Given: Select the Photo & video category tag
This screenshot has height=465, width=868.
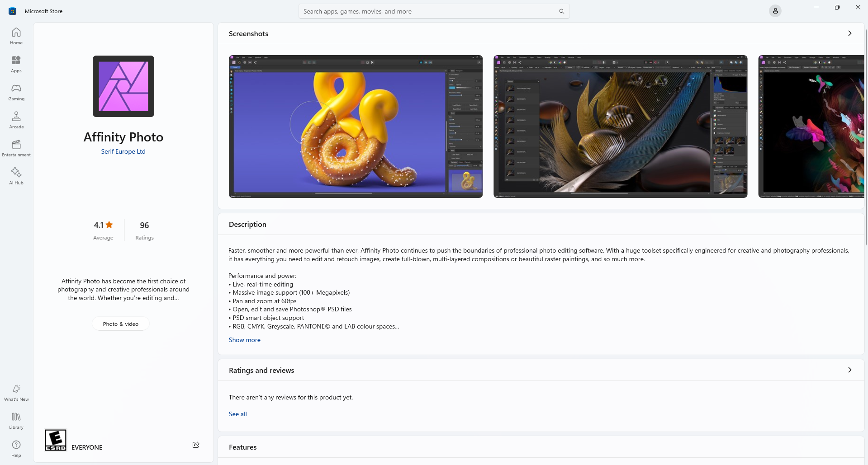Looking at the screenshot, I should (x=120, y=324).
